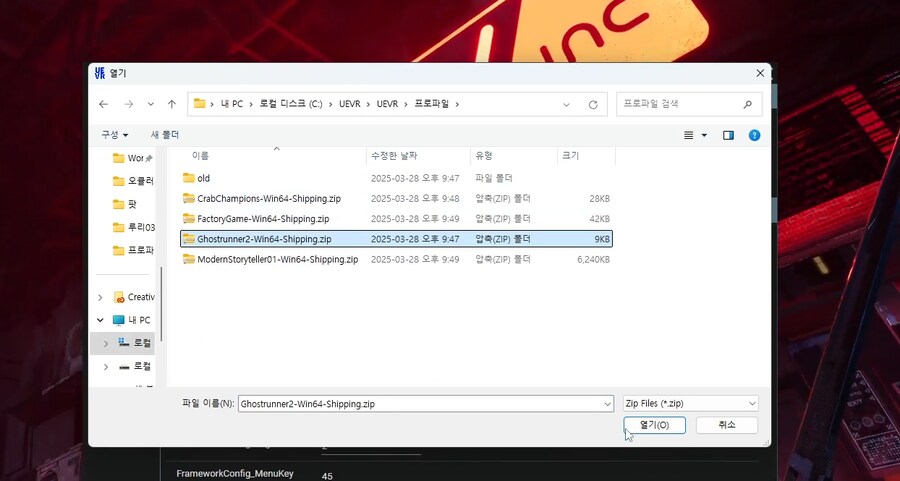
Task: Click the CrabChampions-Win64-Shipping.zip file
Action: pyautogui.click(x=268, y=198)
